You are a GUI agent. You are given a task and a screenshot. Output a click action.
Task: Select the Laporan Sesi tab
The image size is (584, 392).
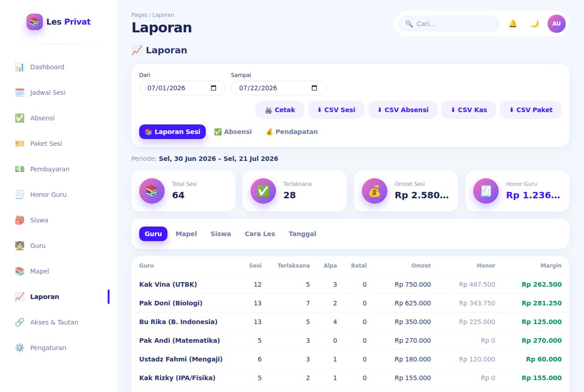click(x=172, y=132)
